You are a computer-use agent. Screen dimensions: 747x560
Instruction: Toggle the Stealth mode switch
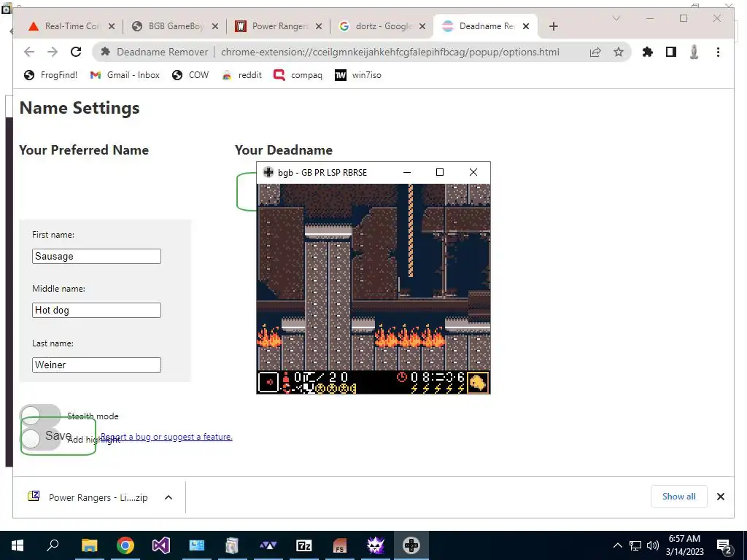pyautogui.click(x=41, y=416)
